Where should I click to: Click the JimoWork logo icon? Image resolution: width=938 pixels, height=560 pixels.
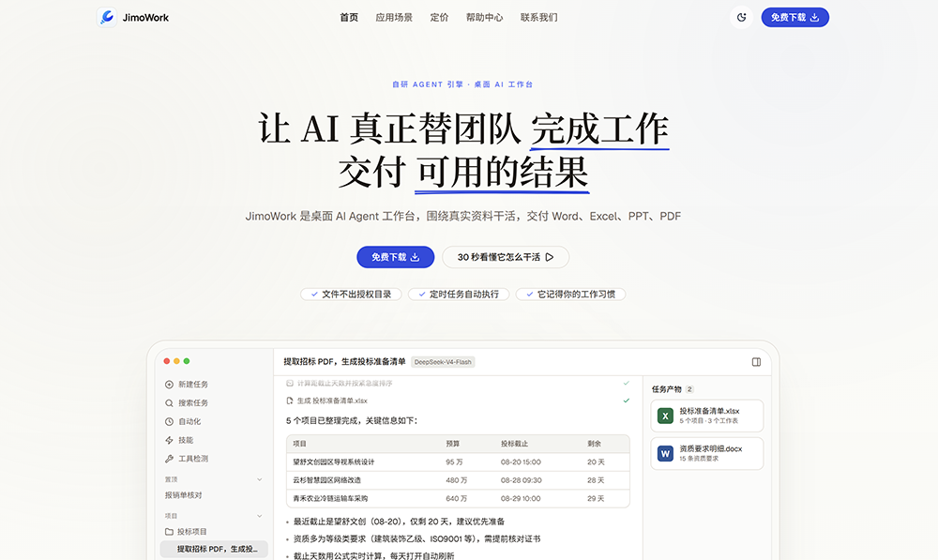pyautogui.click(x=107, y=17)
